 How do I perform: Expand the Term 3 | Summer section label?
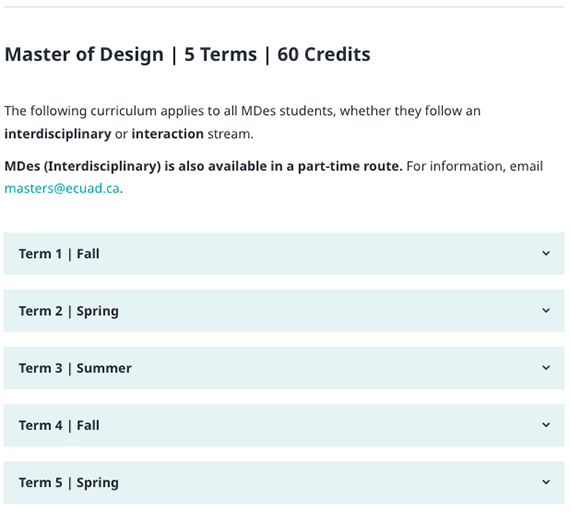click(x=75, y=368)
